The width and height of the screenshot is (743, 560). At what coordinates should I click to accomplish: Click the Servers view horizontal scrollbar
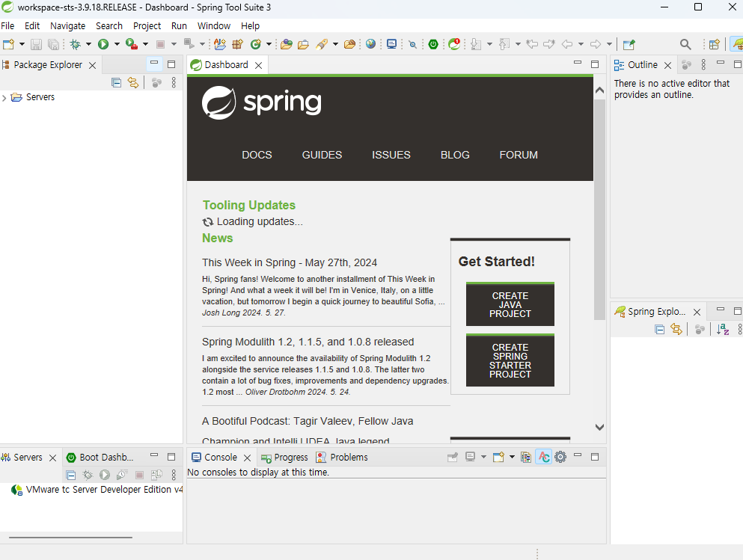click(70, 538)
